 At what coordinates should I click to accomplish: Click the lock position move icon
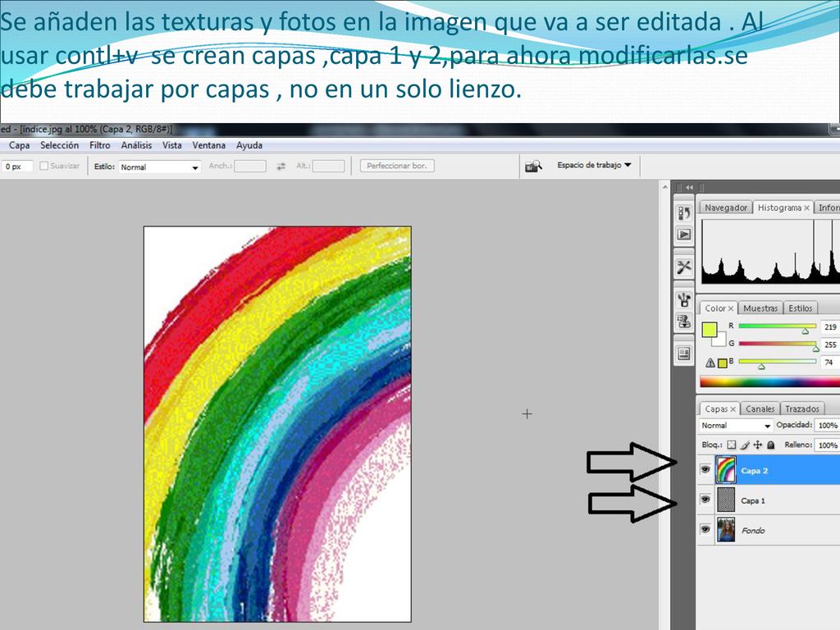757,445
